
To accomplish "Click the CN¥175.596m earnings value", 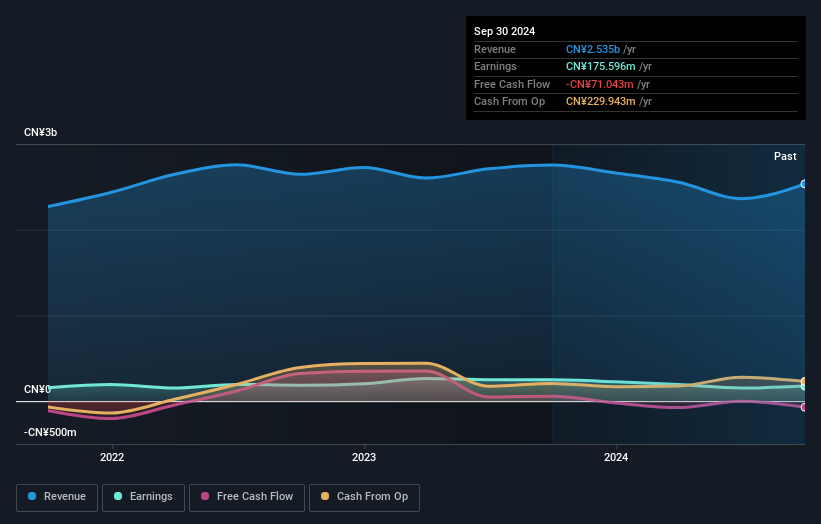I will tap(601, 66).
